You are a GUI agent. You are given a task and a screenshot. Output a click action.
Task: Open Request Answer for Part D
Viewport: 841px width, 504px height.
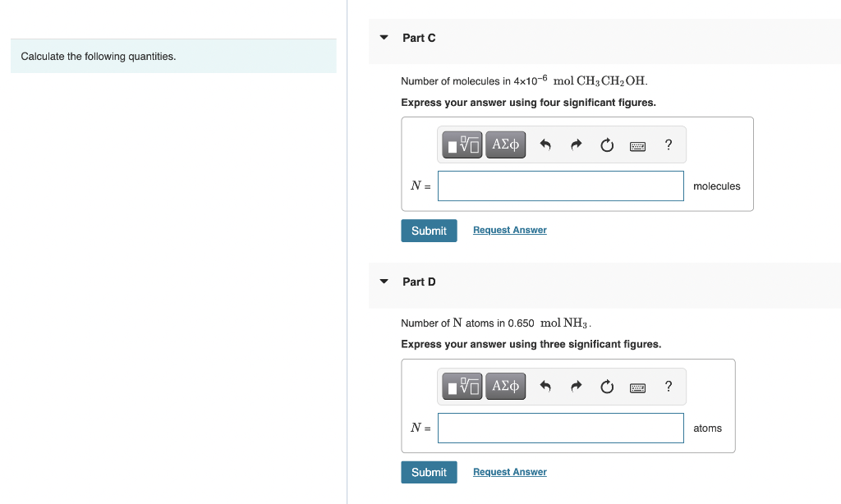point(509,472)
